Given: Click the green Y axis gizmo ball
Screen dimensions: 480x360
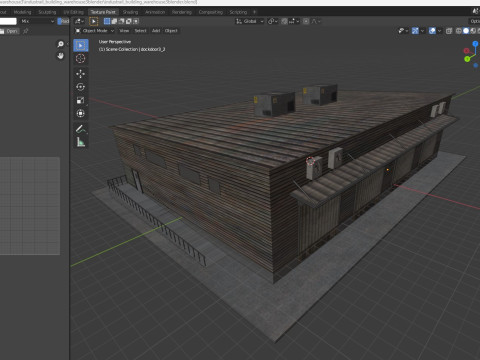Looking at the screenshot, I should [x=467, y=59].
